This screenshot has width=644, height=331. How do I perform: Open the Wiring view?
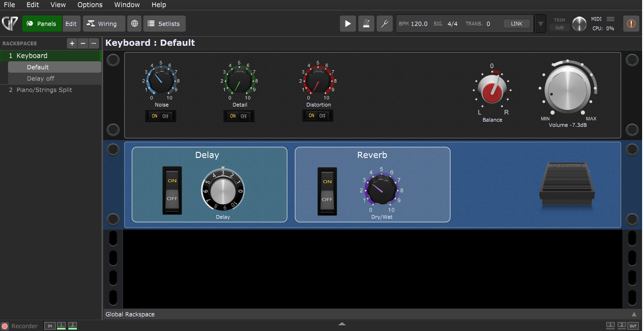coord(103,24)
